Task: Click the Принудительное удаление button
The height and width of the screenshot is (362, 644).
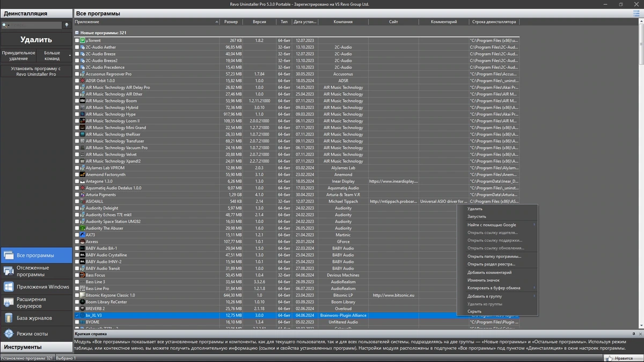Action: (19, 55)
